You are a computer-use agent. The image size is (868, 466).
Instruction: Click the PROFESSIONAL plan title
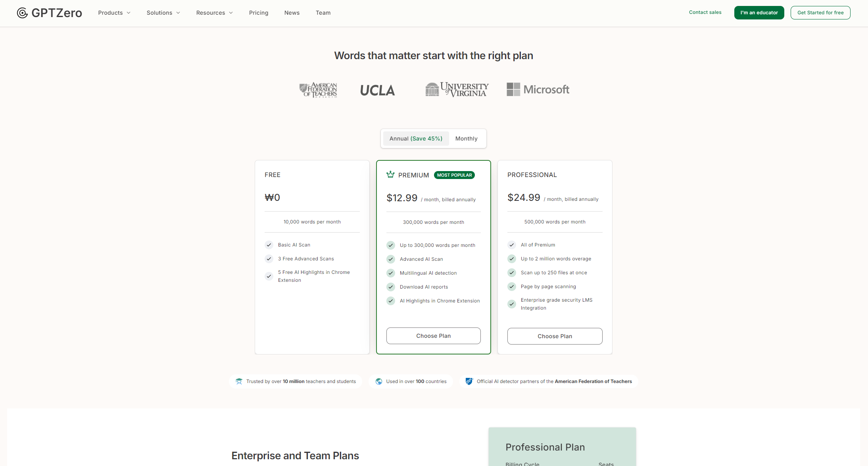[x=532, y=175]
